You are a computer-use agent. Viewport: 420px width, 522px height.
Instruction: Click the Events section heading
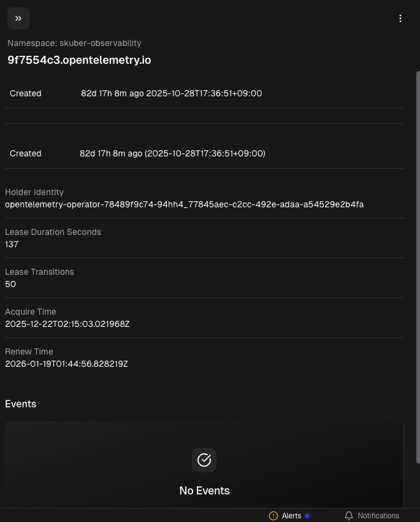(x=20, y=404)
